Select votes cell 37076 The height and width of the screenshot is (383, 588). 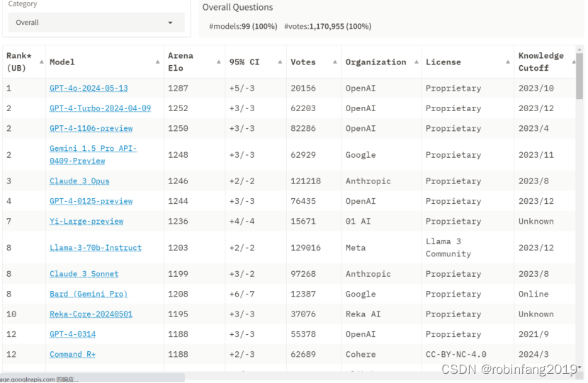[303, 314]
